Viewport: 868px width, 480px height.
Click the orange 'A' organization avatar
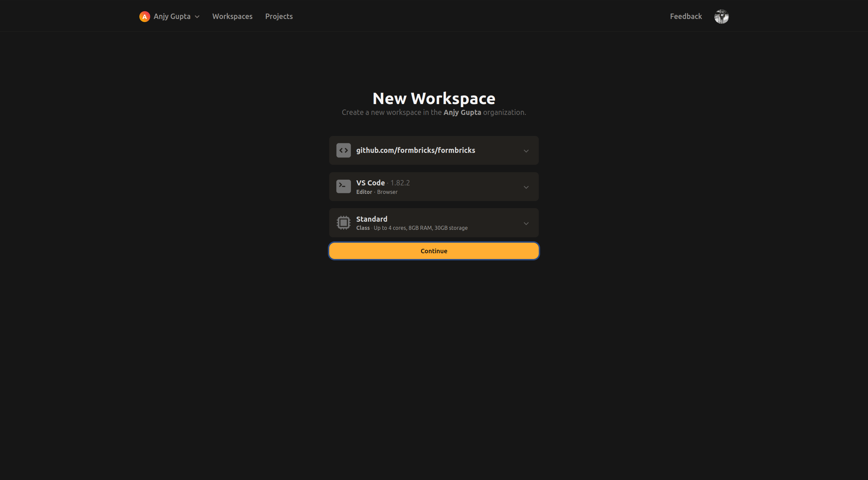click(144, 17)
